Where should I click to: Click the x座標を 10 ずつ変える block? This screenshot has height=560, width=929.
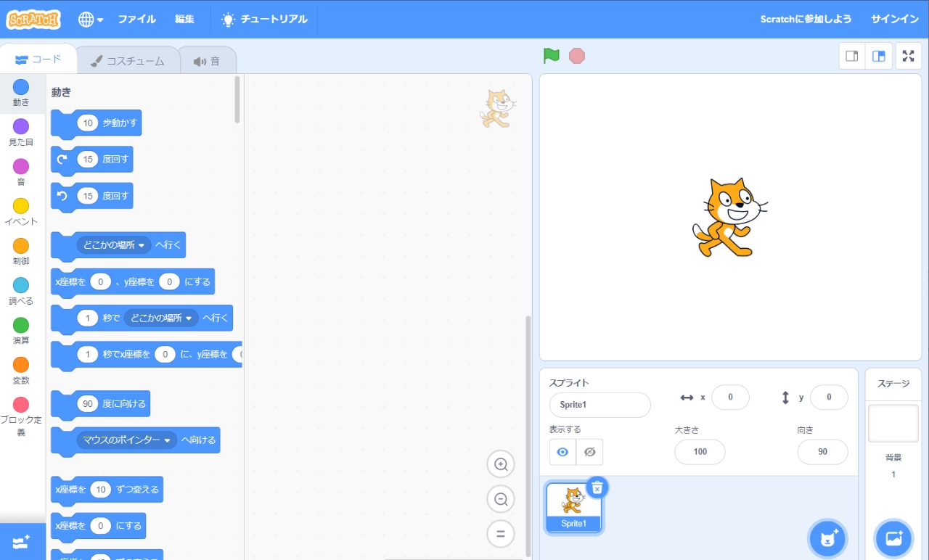point(107,490)
